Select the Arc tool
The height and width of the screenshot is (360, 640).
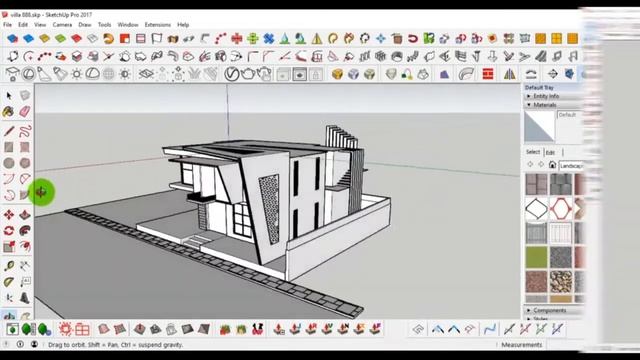tap(9, 179)
